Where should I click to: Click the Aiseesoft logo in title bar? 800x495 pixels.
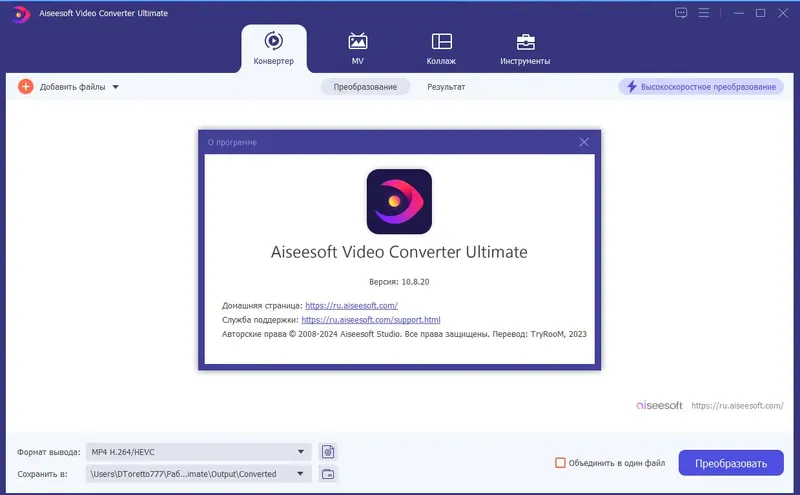(x=21, y=14)
